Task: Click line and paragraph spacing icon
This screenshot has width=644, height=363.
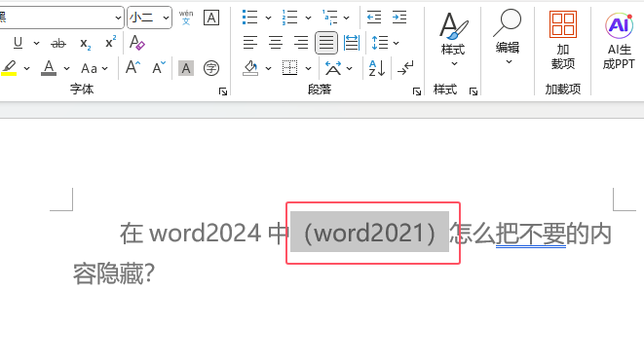Action: (380, 43)
